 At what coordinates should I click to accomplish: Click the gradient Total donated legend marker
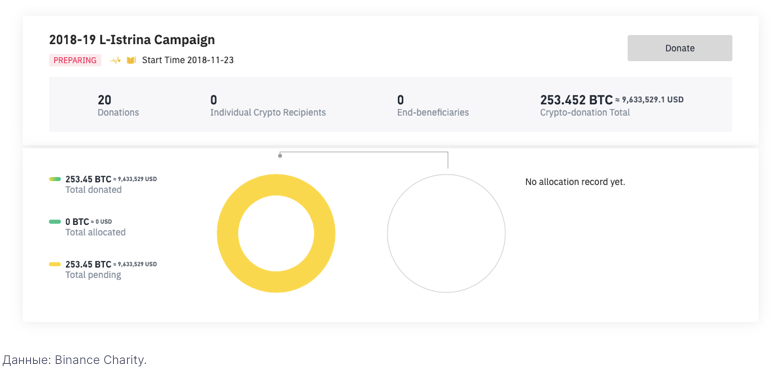(x=55, y=179)
